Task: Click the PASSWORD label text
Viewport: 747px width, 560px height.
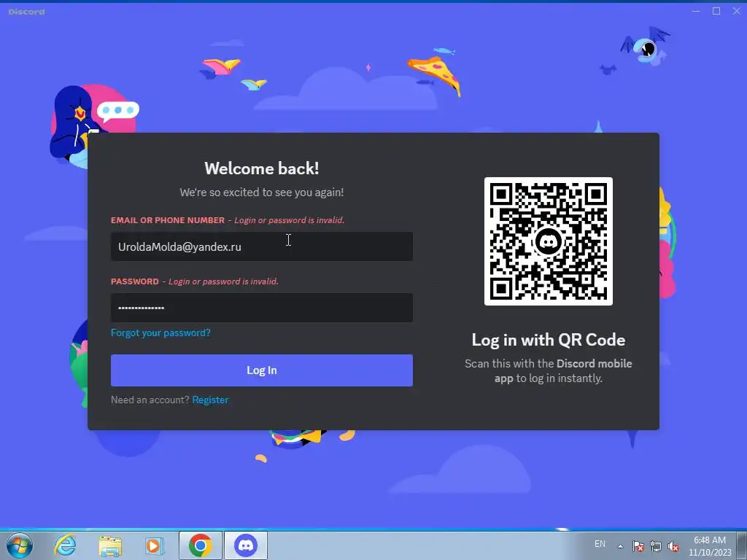Action: (x=135, y=281)
